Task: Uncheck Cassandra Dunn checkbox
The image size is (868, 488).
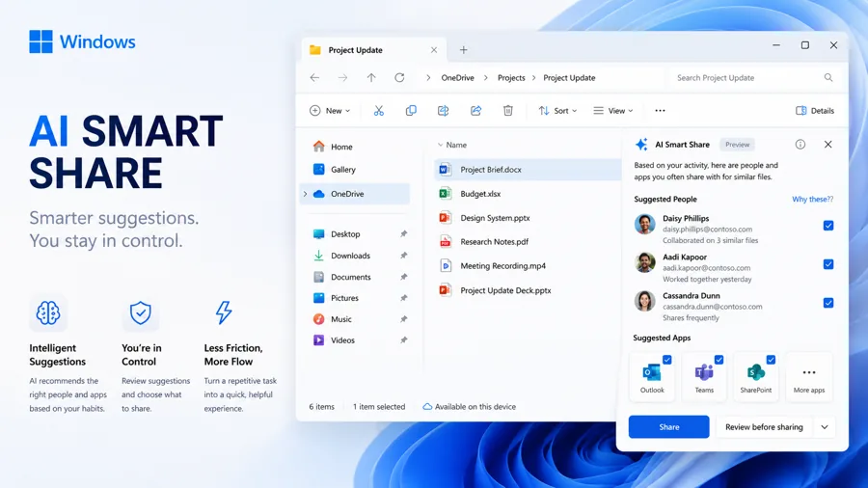Action: pos(828,303)
